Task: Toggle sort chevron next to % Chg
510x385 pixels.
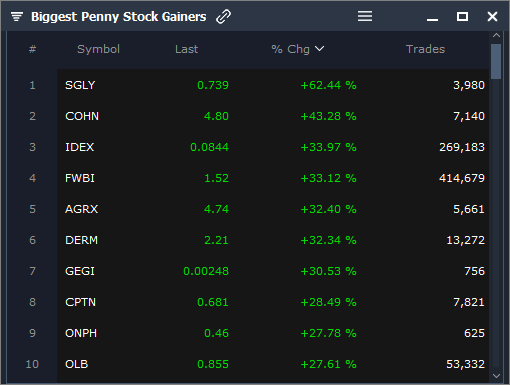Action: [319, 49]
